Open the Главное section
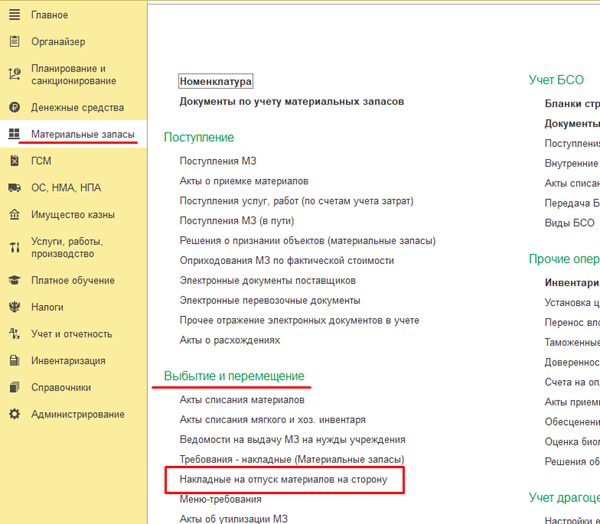Screen dimensions: 600x524 tap(49, 15)
